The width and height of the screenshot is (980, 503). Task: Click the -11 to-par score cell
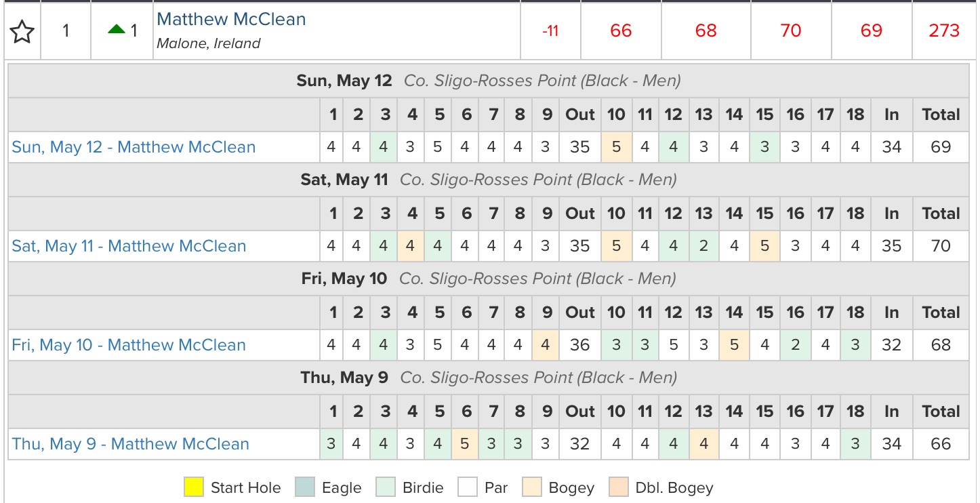(x=550, y=31)
